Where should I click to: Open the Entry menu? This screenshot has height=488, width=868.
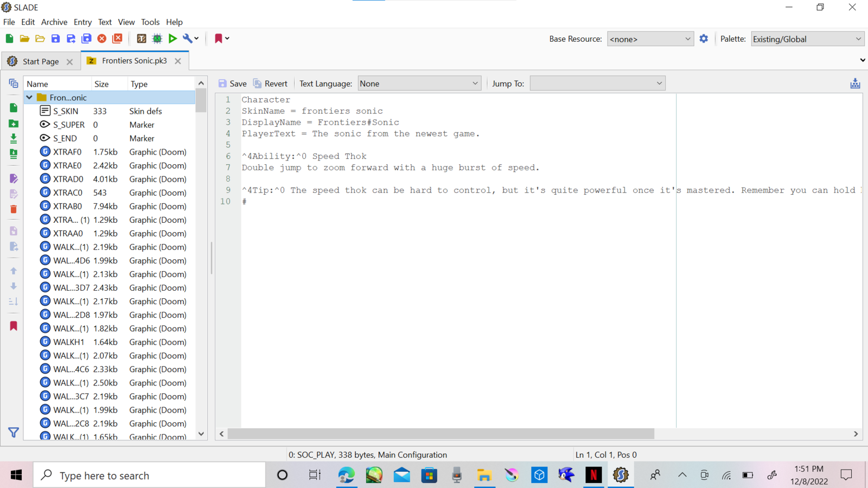[x=82, y=22]
